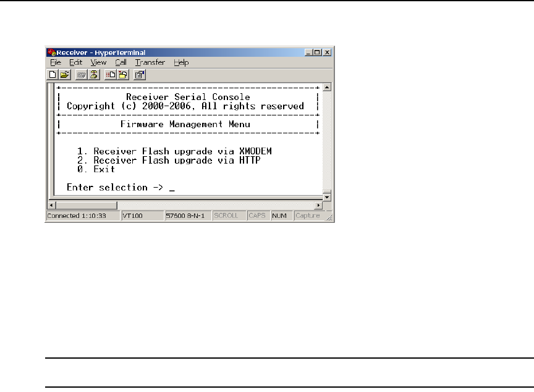Click the Disconnect toolbar icon

pos(94,75)
